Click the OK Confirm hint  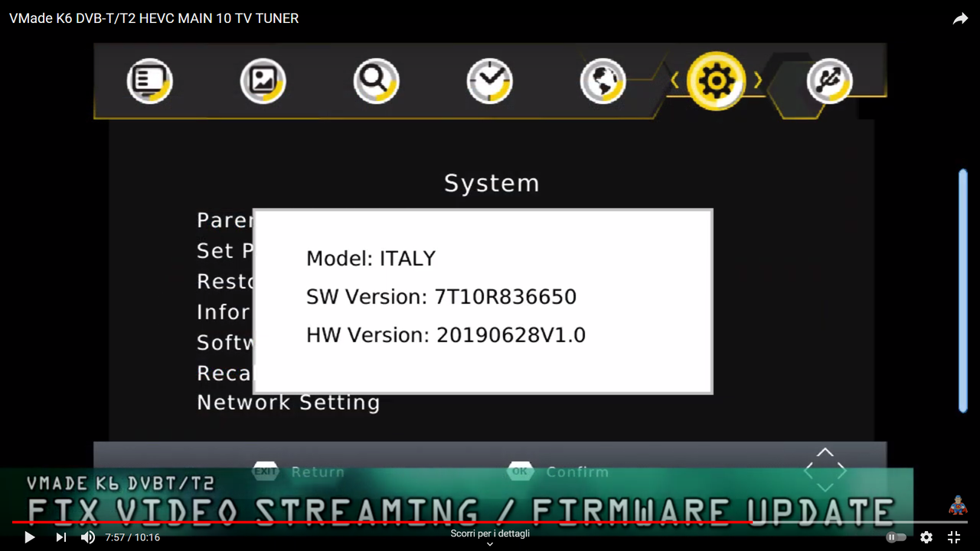(557, 471)
